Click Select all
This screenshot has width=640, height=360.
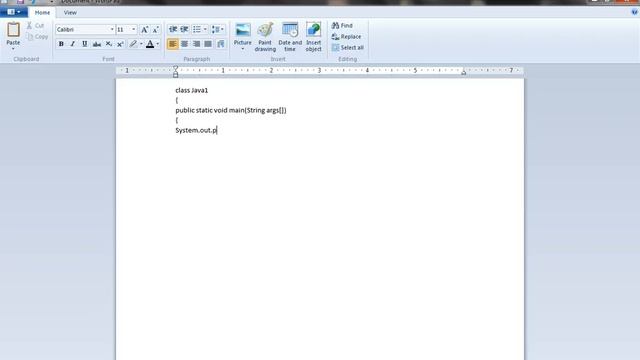pyautogui.click(x=347, y=48)
